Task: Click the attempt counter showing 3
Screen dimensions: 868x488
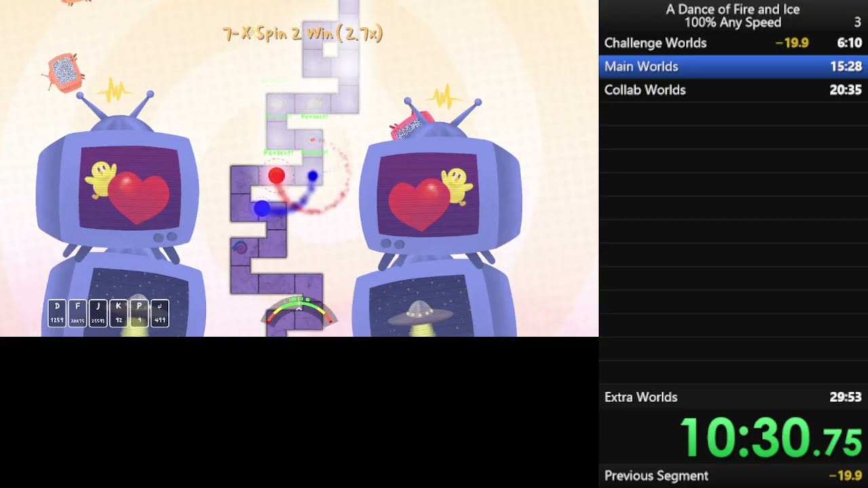Action: click(857, 22)
